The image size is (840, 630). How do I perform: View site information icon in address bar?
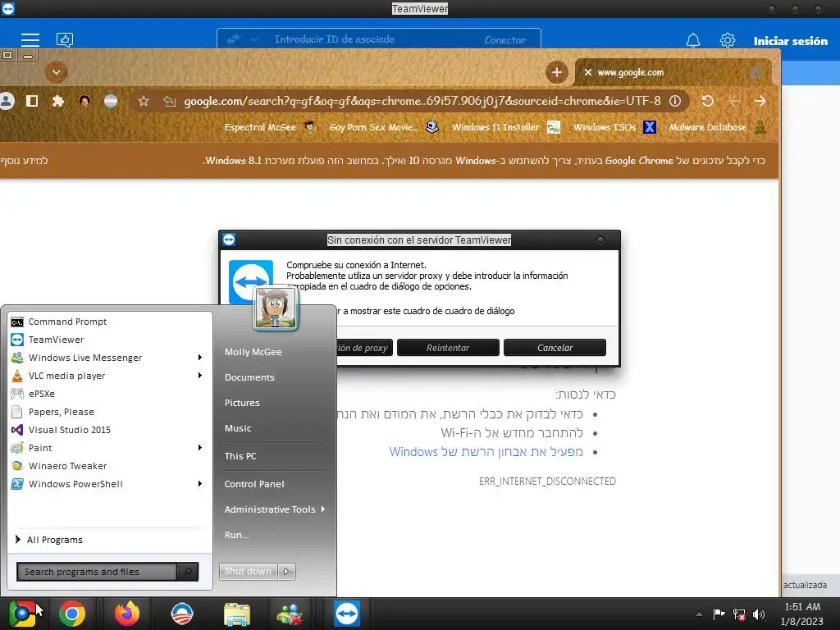coord(675,101)
